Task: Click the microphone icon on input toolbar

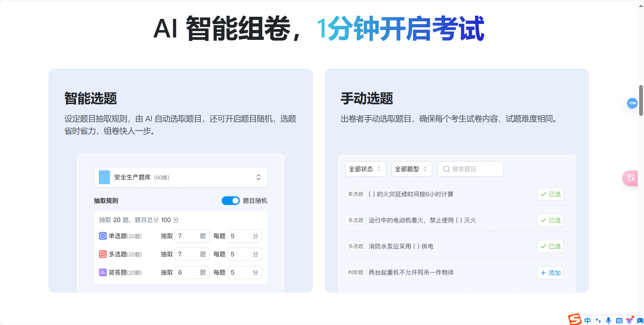Action: pos(608,320)
